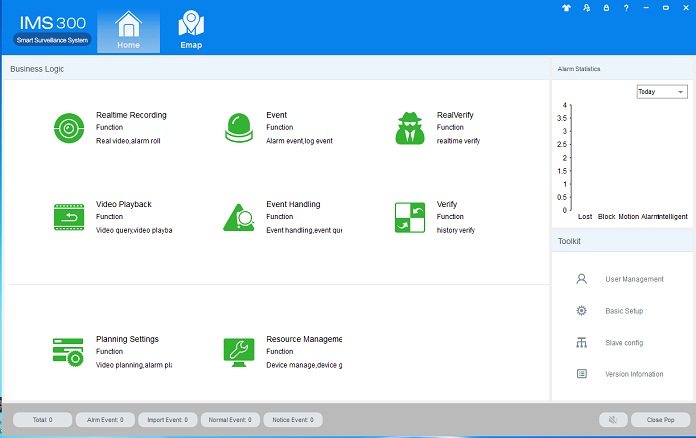The image size is (696, 438).
Task: Toggle the alarm sound mute button
Action: point(614,420)
